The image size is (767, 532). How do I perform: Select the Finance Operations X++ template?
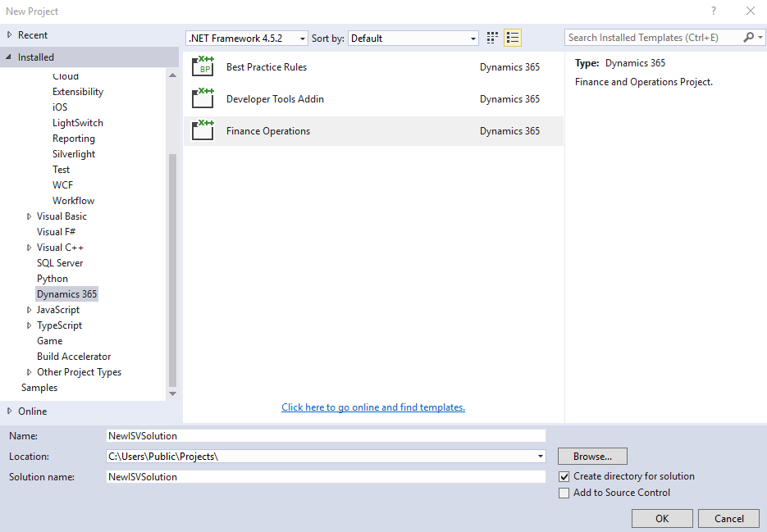[x=270, y=130]
